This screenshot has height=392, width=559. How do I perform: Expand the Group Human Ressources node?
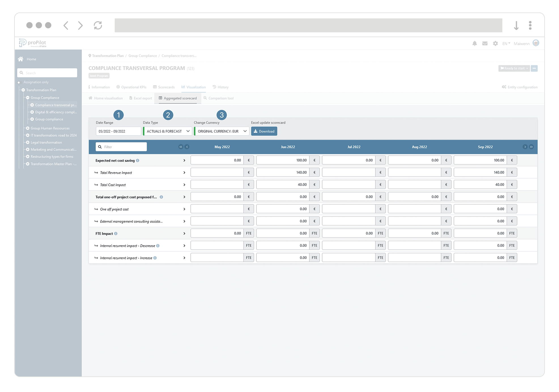(28, 128)
